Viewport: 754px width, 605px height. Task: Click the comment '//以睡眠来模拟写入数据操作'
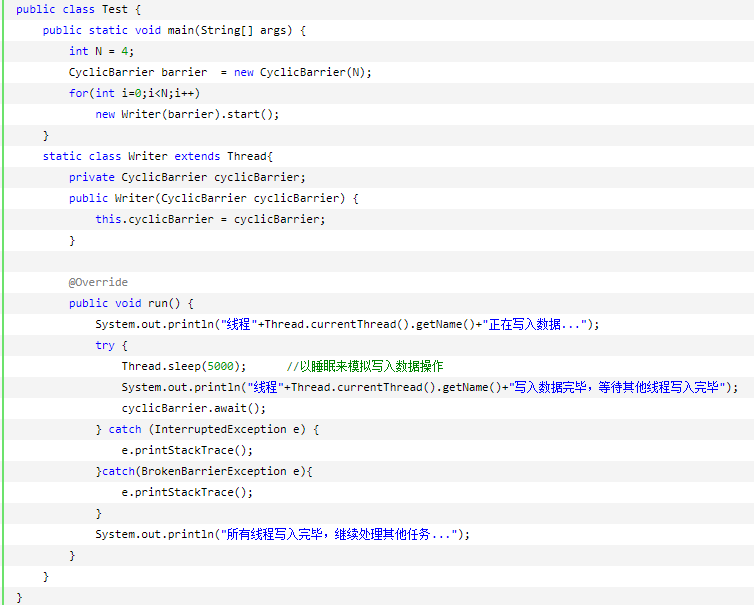[365, 366]
